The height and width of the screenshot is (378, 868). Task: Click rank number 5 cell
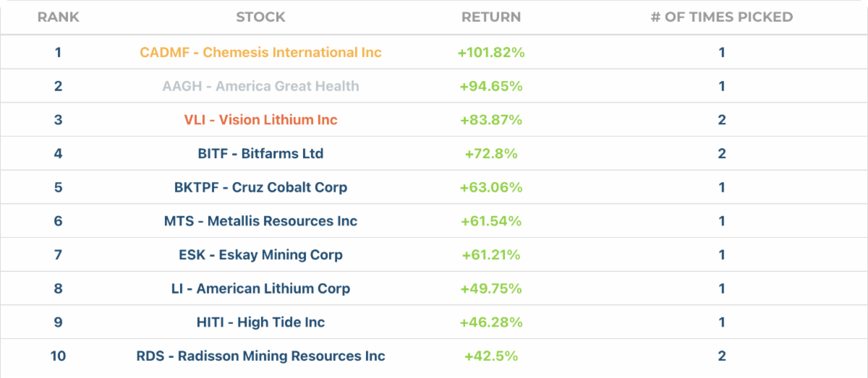pos(58,187)
